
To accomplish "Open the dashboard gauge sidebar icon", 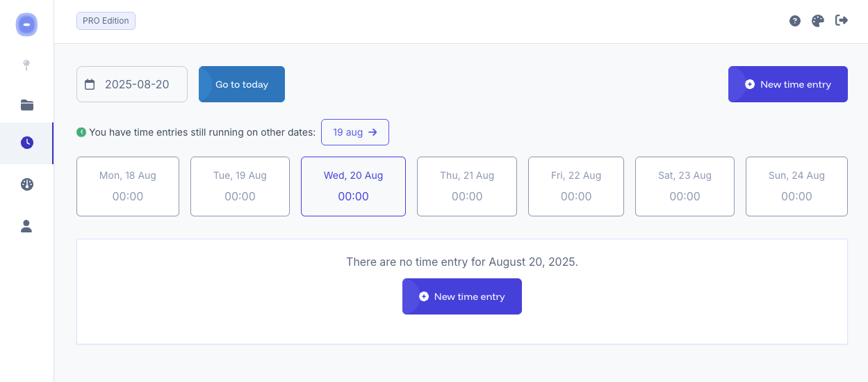I will 27,184.
